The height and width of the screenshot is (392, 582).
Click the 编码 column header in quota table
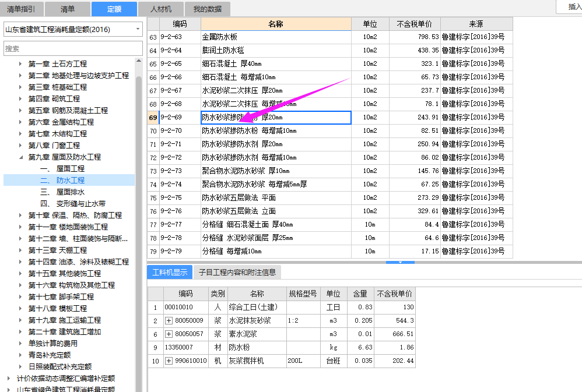180,24
